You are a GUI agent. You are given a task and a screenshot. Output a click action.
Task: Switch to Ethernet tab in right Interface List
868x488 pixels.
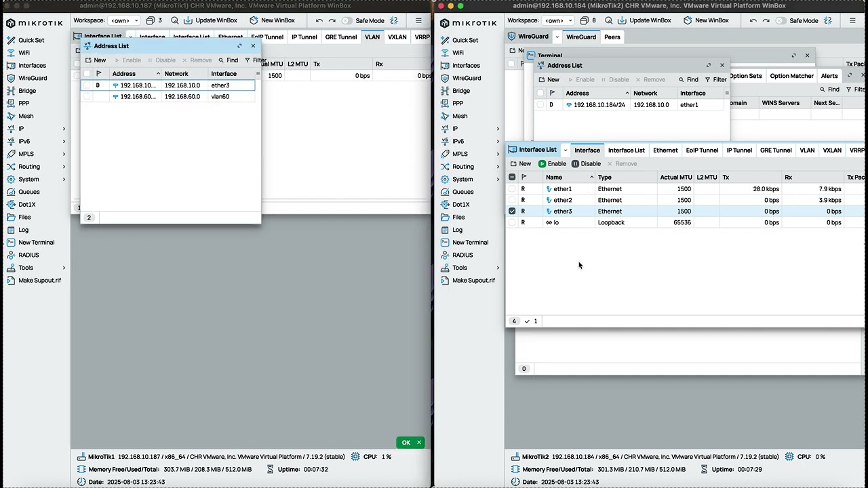pos(665,150)
